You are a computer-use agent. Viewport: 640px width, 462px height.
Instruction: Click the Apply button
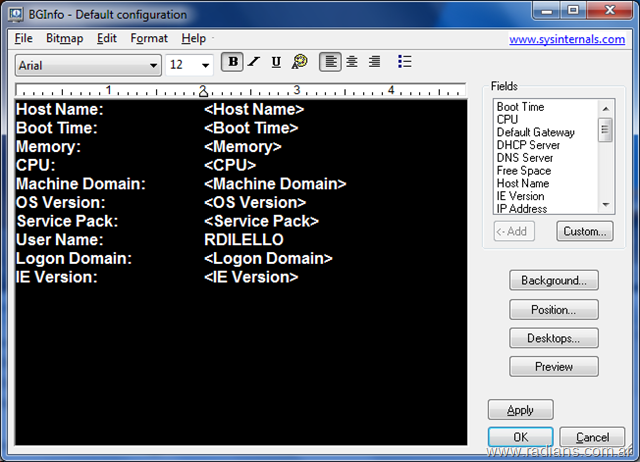[x=520, y=410]
